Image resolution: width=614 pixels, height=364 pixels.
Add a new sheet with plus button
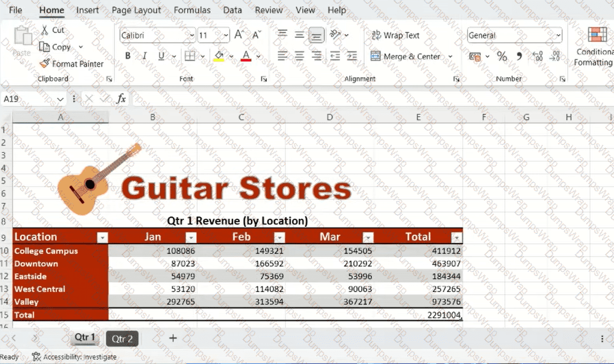tap(172, 338)
